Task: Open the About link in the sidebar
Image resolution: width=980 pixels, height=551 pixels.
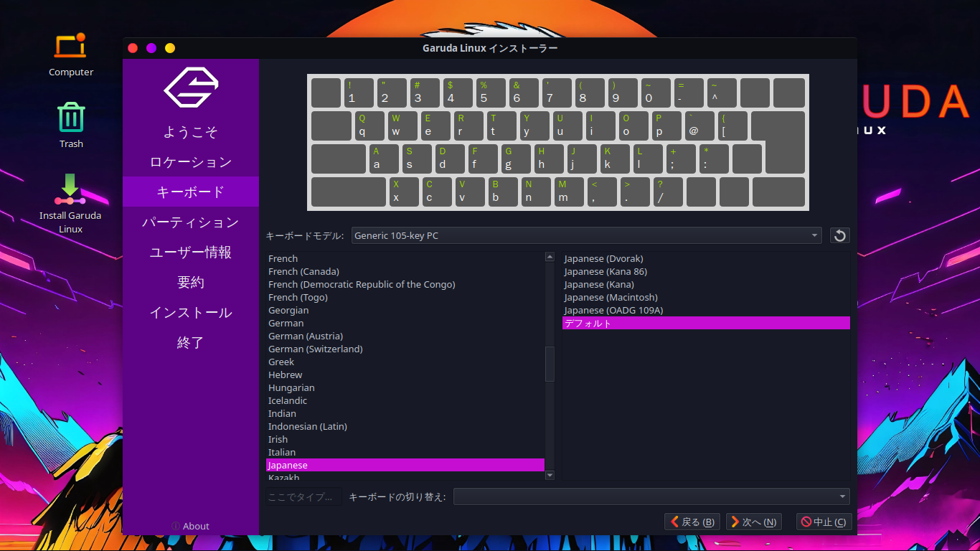Action: (x=191, y=526)
